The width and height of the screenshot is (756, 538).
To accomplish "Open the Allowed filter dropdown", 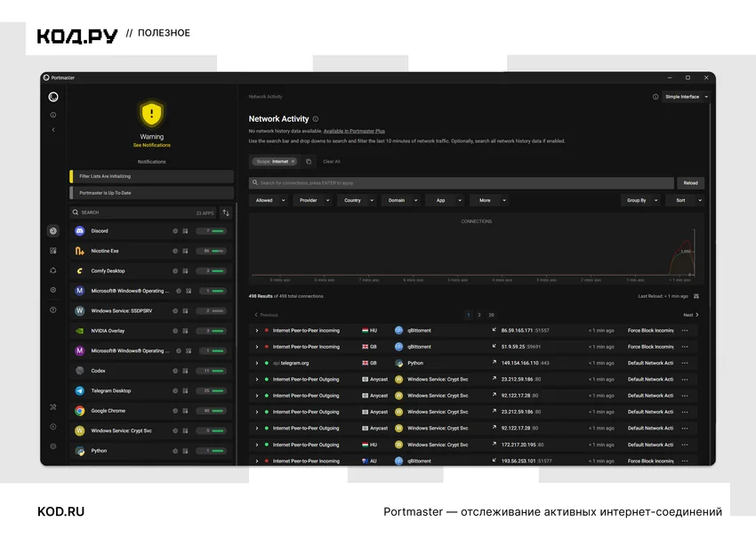I will 268,201.
